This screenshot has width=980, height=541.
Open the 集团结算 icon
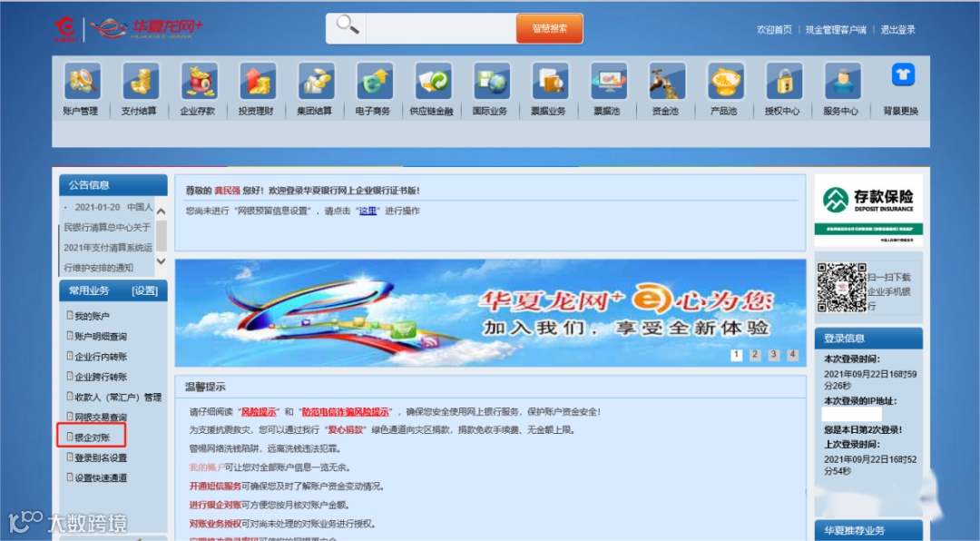tap(316, 82)
